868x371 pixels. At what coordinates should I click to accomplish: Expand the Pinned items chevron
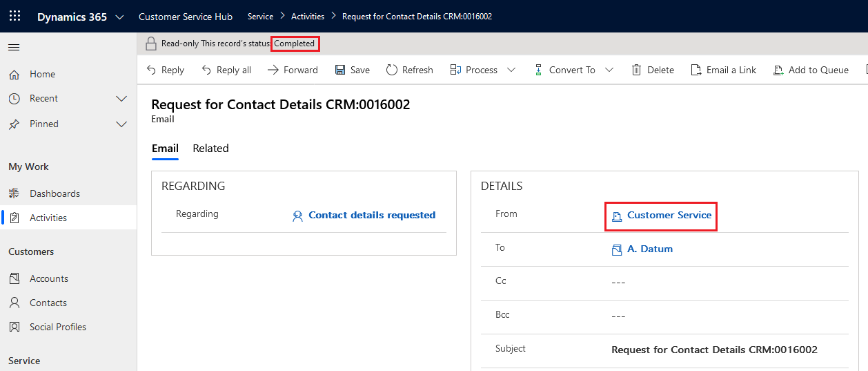(121, 124)
